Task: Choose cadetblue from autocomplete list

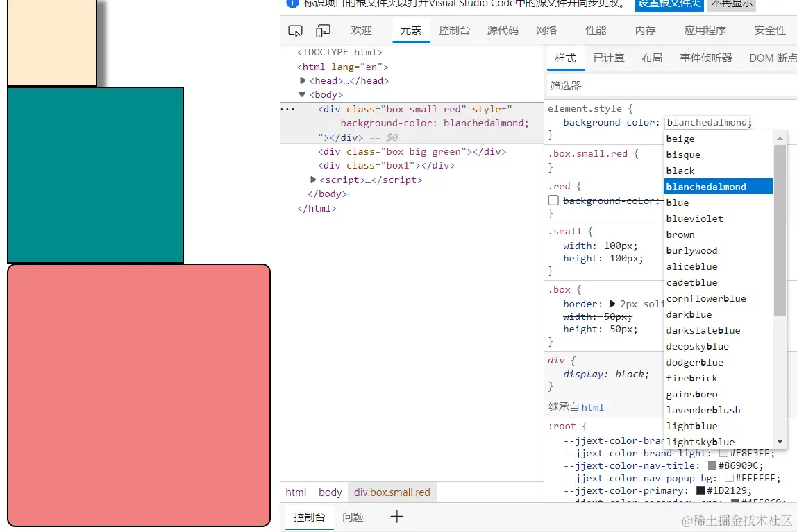Action: pyautogui.click(x=719, y=283)
